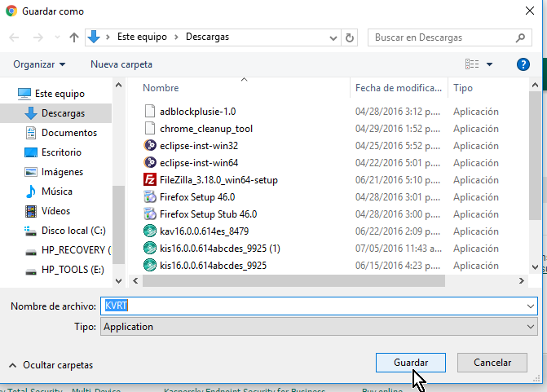Select the adblockplusie-1.0 file
Viewport: 547px width, 392px height.
pyautogui.click(x=197, y=112)
